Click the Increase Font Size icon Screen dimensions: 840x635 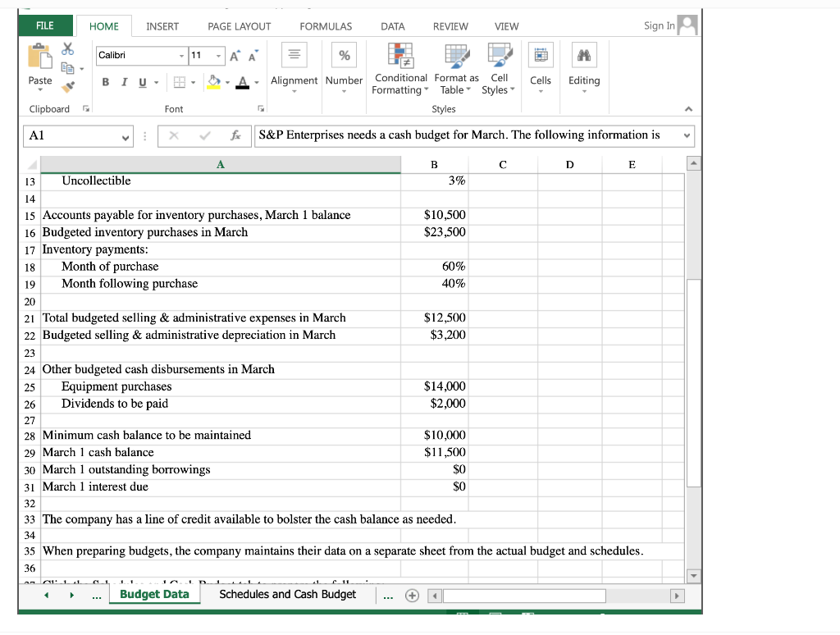pos(235,55)
